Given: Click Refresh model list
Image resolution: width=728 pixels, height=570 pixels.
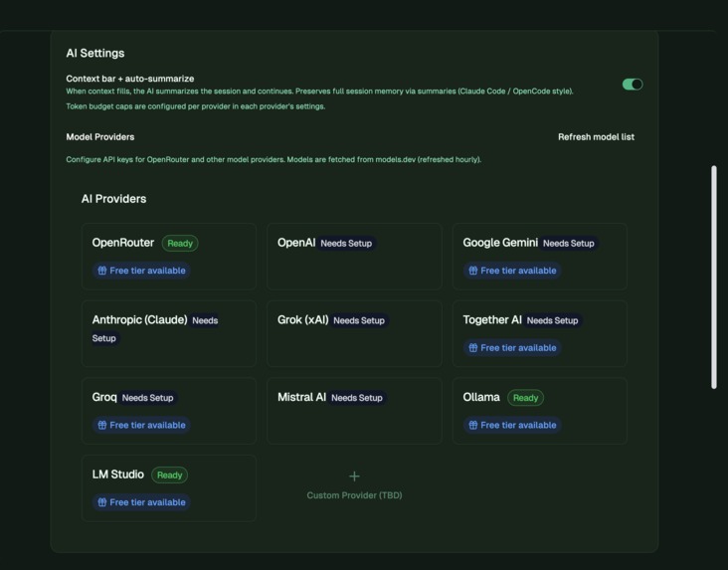Looking at the screenshot, I should coord(596,137).
